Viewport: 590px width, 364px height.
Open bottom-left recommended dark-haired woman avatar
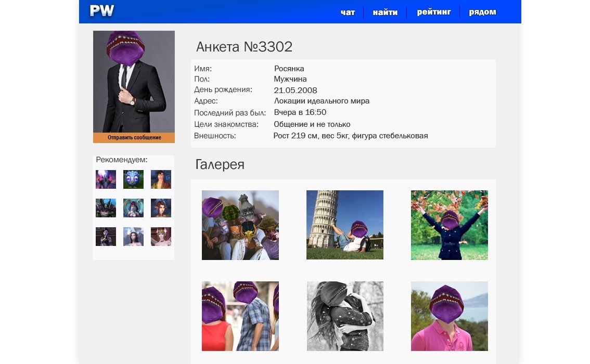pos(106,237)
